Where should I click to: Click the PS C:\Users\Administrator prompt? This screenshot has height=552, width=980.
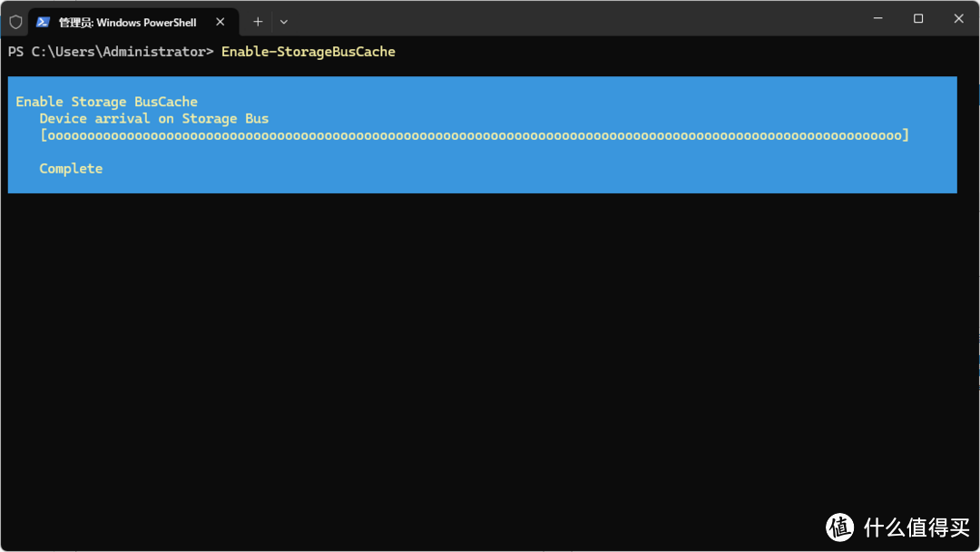tap(111, 52)
